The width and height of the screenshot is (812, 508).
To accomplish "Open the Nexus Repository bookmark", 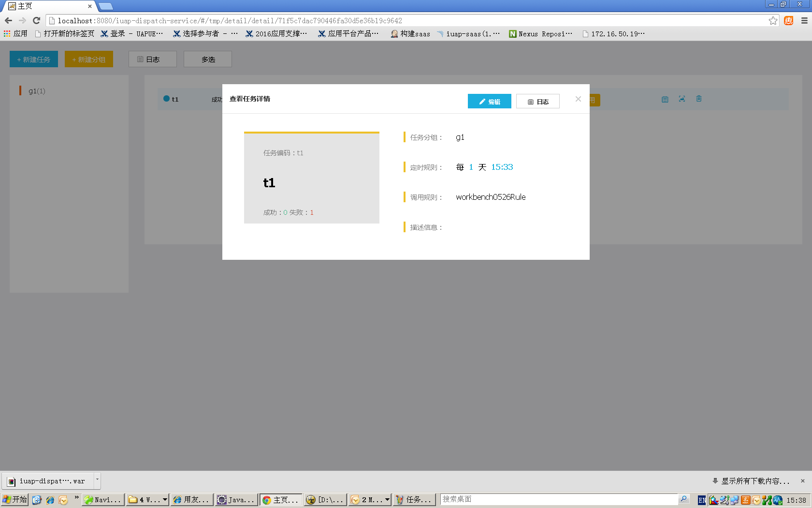I will click(x=540, y=34).
